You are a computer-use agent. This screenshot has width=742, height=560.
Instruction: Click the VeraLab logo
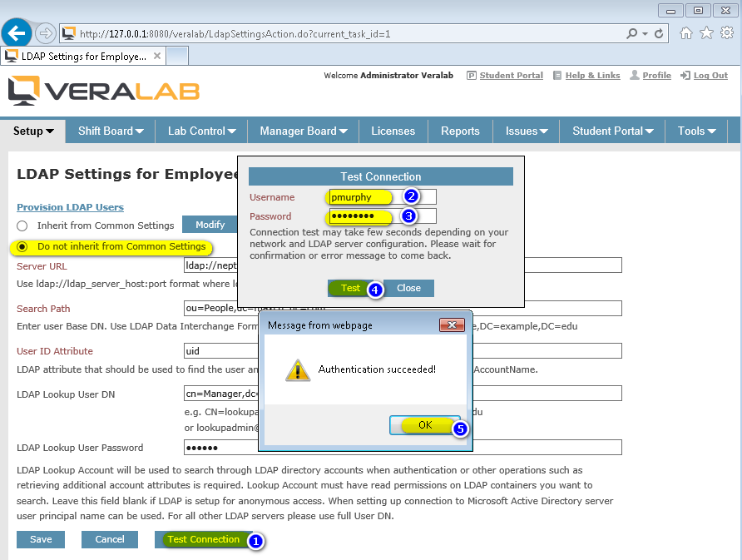click(104, 91)
